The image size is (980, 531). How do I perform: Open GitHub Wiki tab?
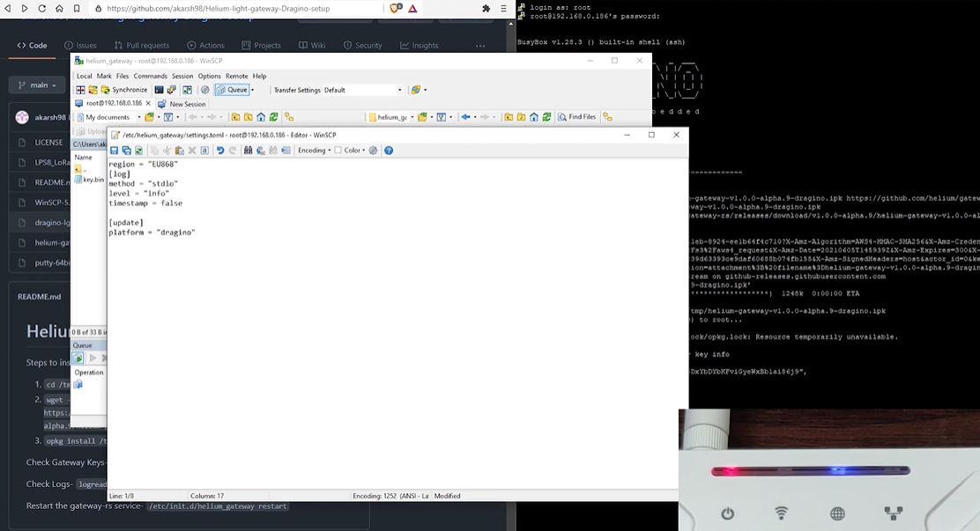(312, 45)
